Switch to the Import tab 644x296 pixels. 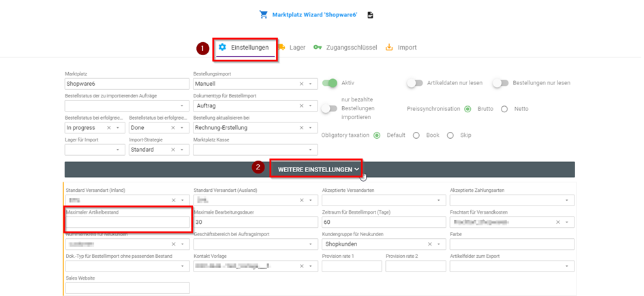click(401, 48)
